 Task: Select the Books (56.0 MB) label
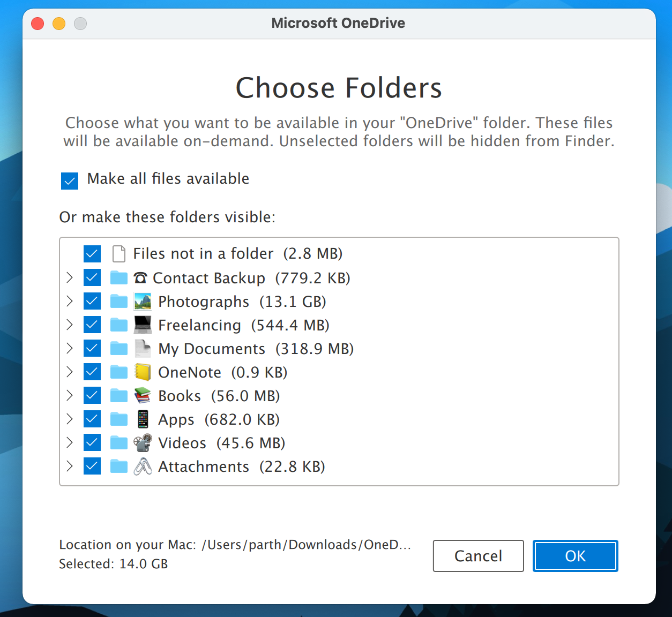point(219,396)
